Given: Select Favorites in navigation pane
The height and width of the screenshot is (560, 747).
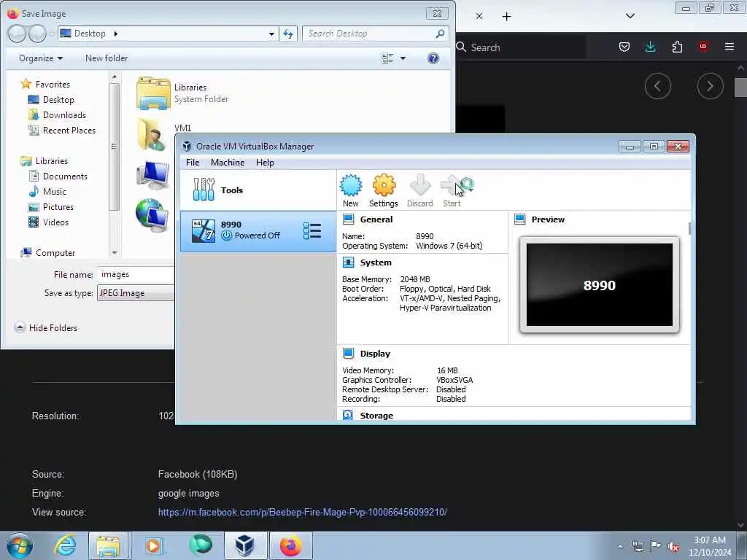Looking at the screenshot, I should pyautogui.click(x=46, y=85).
